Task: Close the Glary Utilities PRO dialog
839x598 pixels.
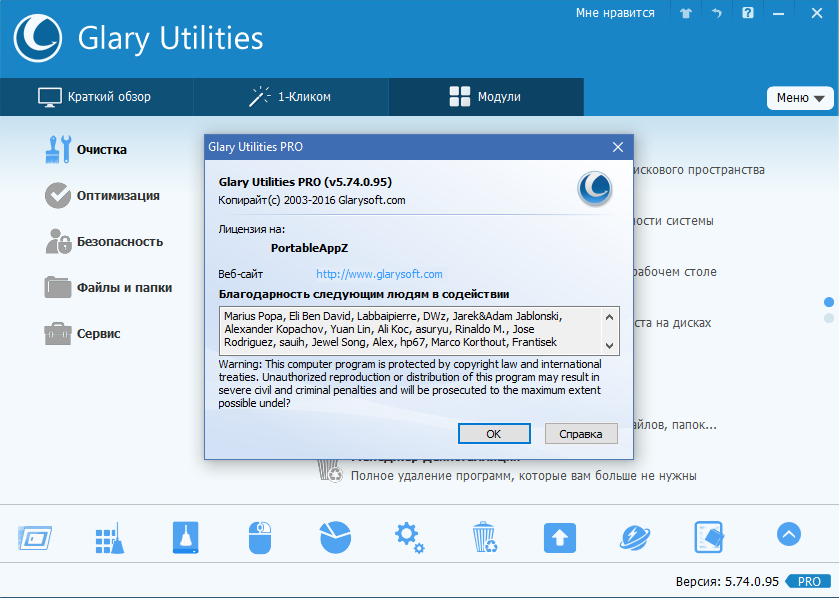Action: click(x=617, y=147)
